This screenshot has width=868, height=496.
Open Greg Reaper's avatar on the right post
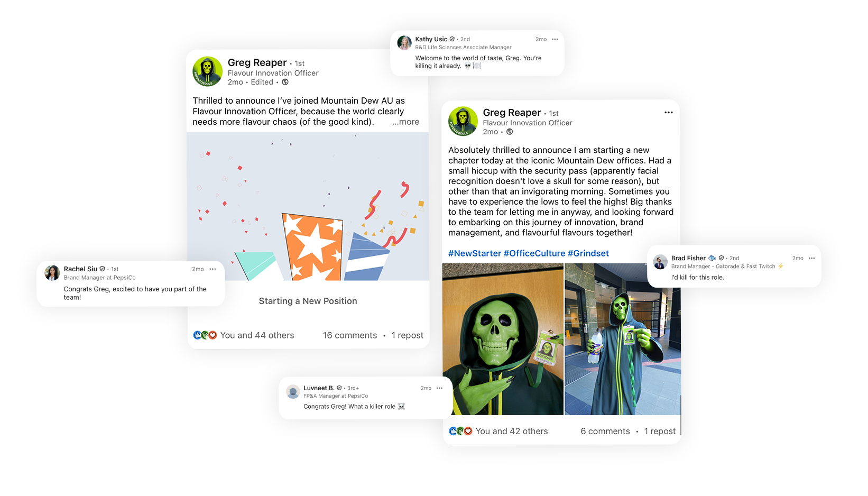coord(463,121)
